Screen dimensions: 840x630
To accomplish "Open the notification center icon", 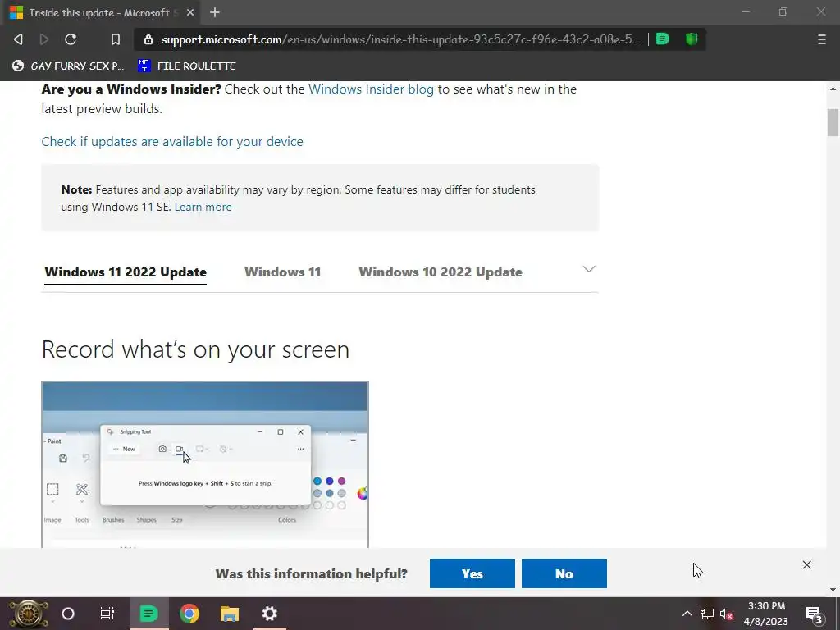I will (815, 614).
